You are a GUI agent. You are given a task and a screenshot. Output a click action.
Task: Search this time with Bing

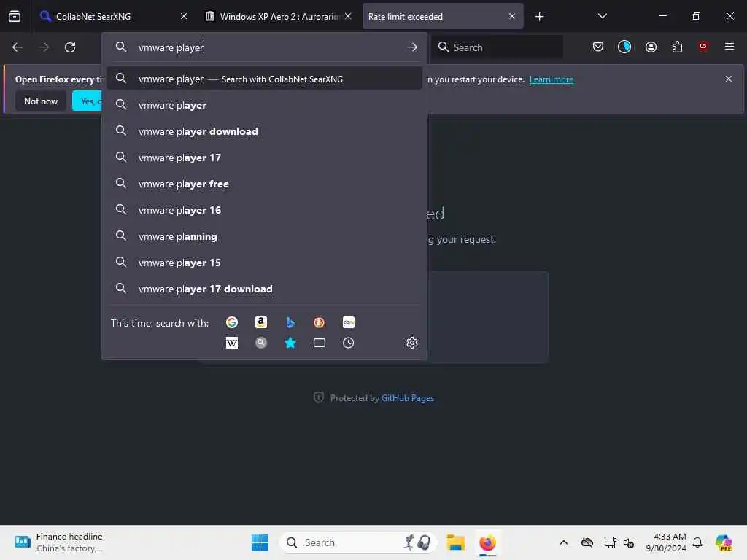290,322
